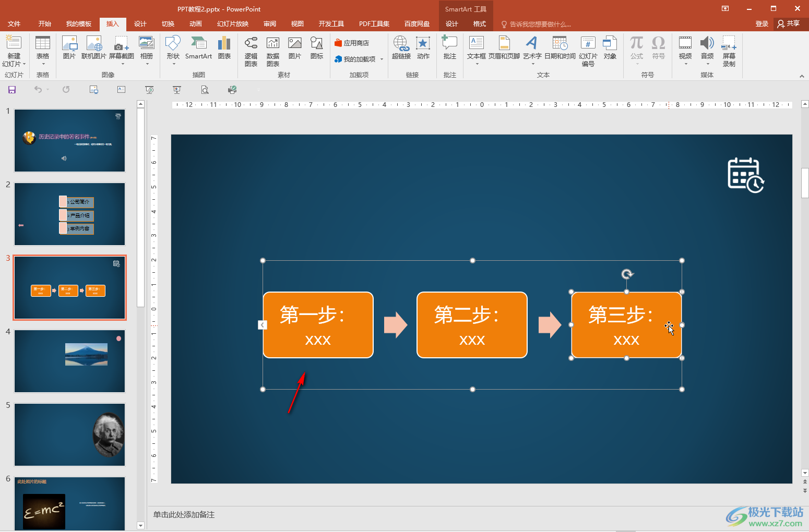Select the 第二步 SmartArt box
The image size is (809, 532).
(x=472, y=325)
